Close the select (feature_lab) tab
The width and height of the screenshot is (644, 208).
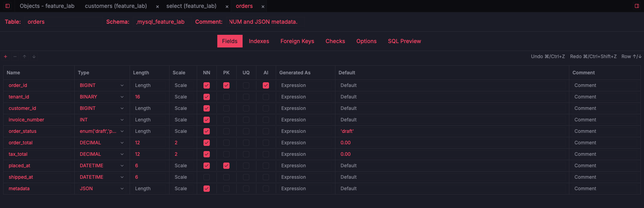[227, 6]
